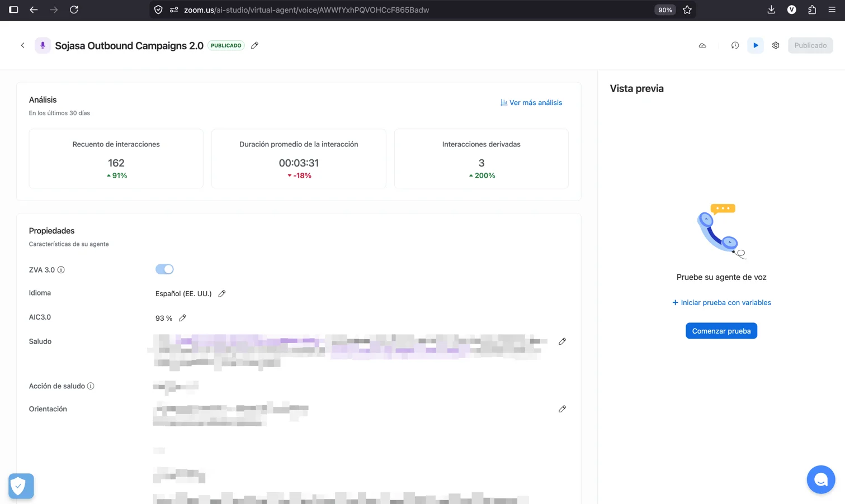Screen dimensions: 845x504
Task: Click the Iniciar prueba con variables link
Action: (x=721, y=302)
